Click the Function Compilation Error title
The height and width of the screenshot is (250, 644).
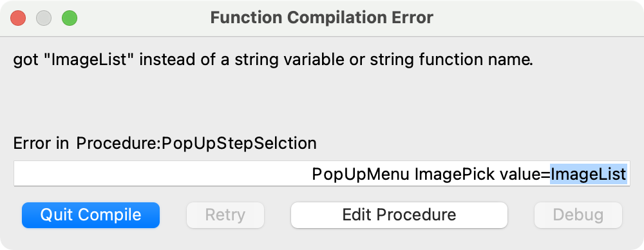pos(321,17)
